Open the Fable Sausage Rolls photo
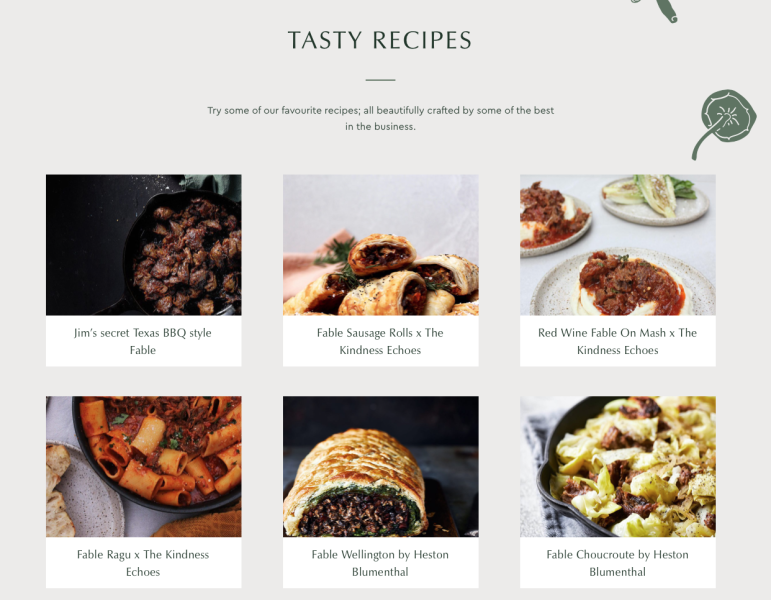Image resolution: width=771 pixels, height=600 pixels. [x=381, y=244]
